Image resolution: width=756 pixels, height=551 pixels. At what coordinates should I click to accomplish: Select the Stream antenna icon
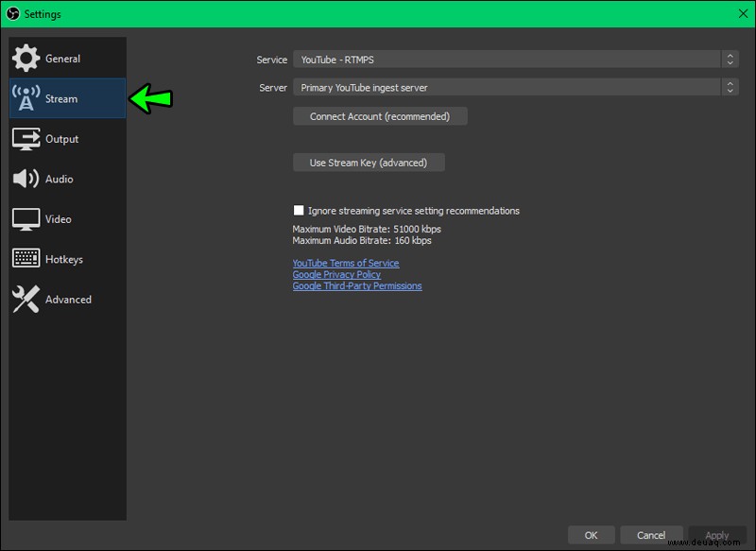[26, 98]
